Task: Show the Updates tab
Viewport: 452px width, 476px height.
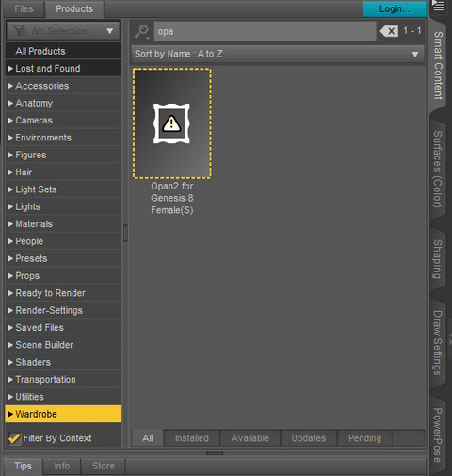Action: coord(309,438)
